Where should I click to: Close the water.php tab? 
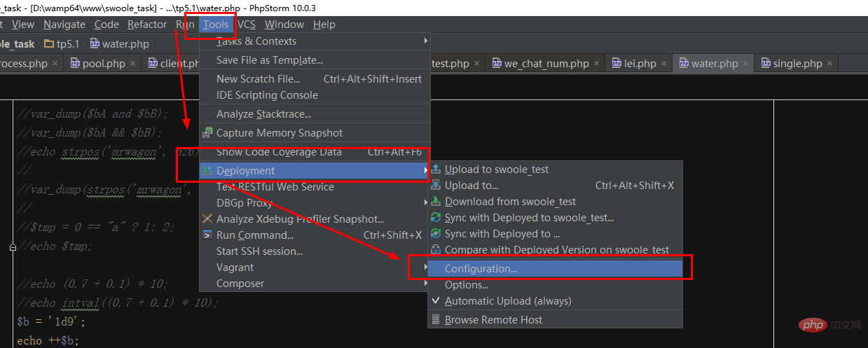coord(746,64)
